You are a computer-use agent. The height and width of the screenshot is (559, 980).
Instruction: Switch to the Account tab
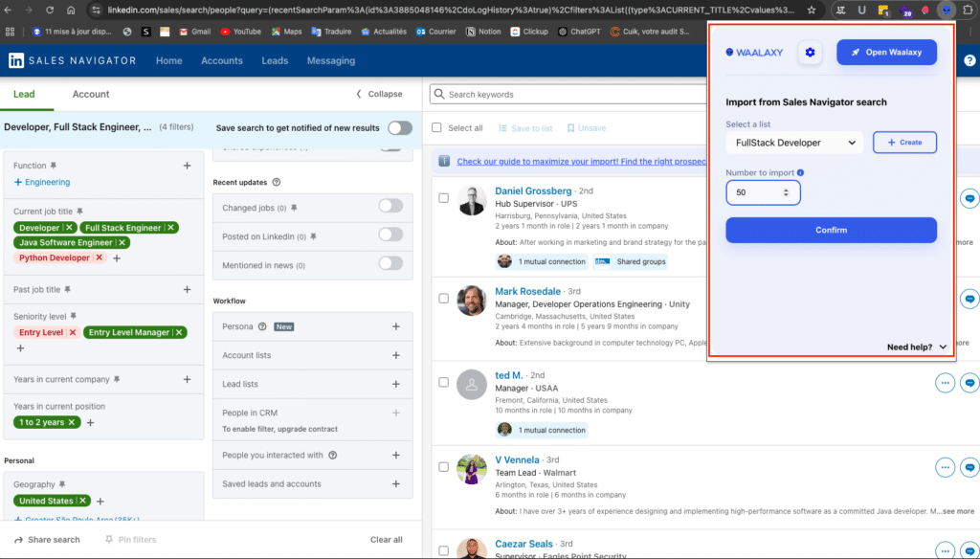coord(91,94)
